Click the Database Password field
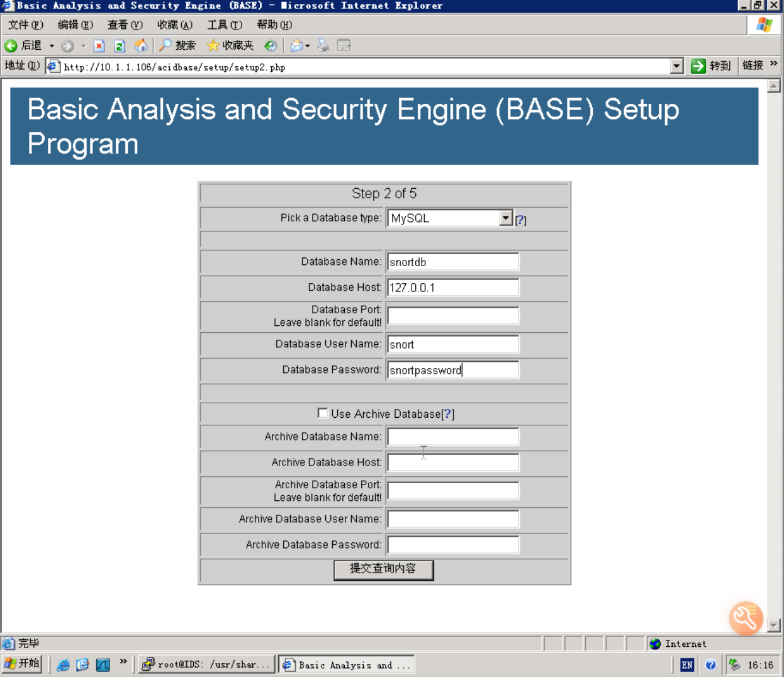 tap(453, 370)
